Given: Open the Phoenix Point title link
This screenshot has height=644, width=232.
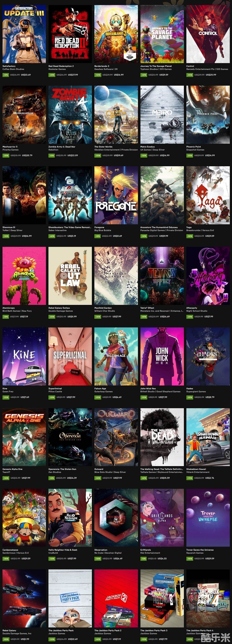Looking at the screenshot, I should pos(194,147).
